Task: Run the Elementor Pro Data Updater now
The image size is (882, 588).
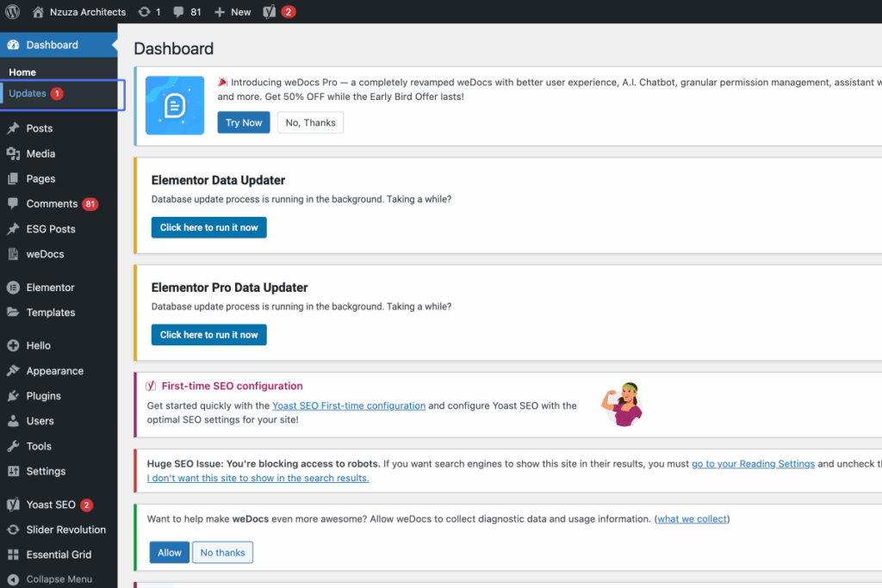Action: tap(208, 335)
